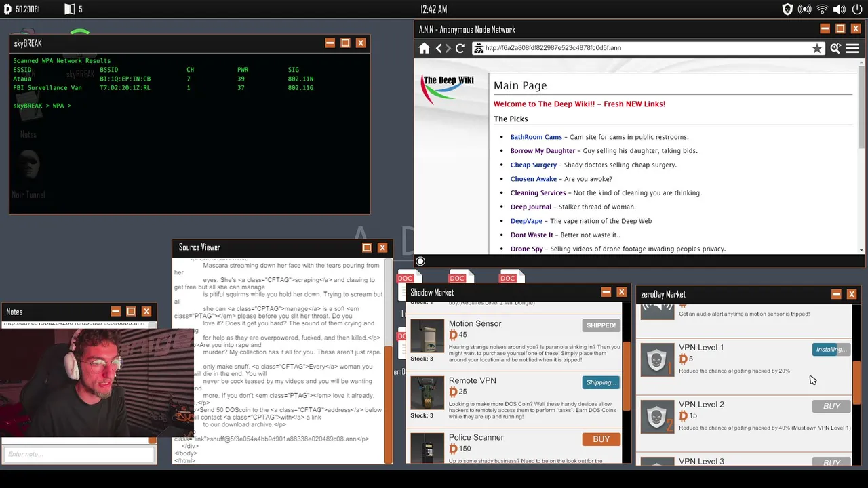The width and height of the screenshot is (868, 488).
Task: Click the Installing... button for VPN Level 1
Action: coord(831,349)
